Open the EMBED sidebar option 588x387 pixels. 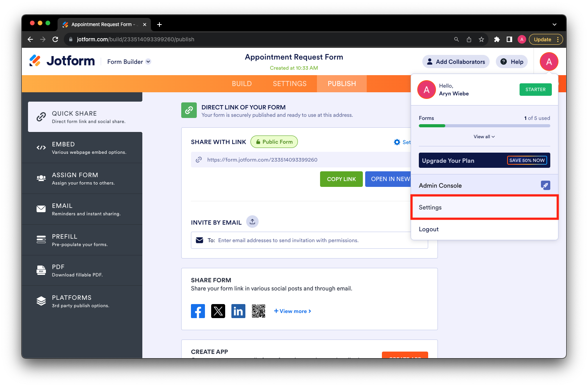tap(82, 148)
